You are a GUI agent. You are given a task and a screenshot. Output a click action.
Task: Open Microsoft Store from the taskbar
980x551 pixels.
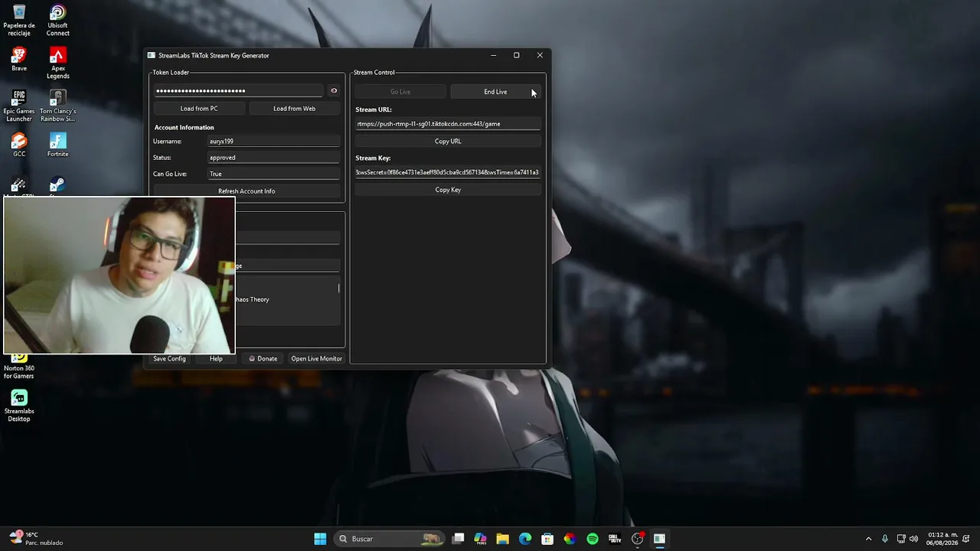tap(547, 539)
